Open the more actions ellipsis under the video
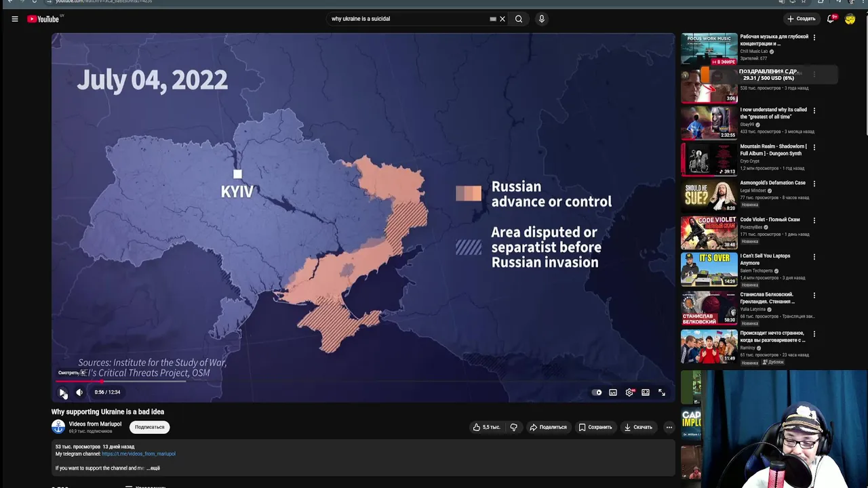This screenshot has width=868, height=488. point(669,427)
